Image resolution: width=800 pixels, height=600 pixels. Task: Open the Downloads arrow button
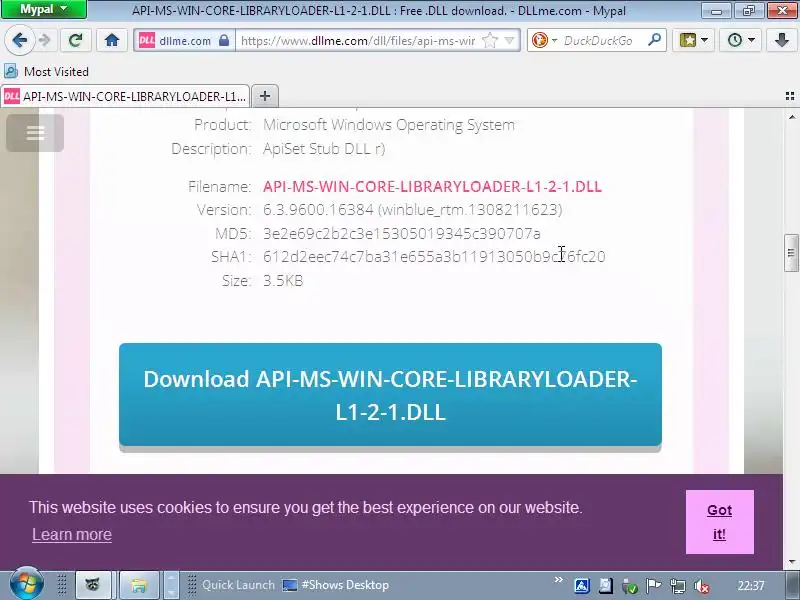(781, 40)
